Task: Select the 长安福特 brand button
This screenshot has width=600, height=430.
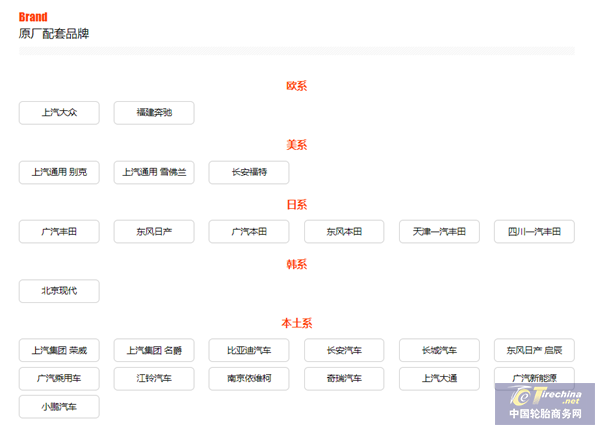Action: (249, 173)
